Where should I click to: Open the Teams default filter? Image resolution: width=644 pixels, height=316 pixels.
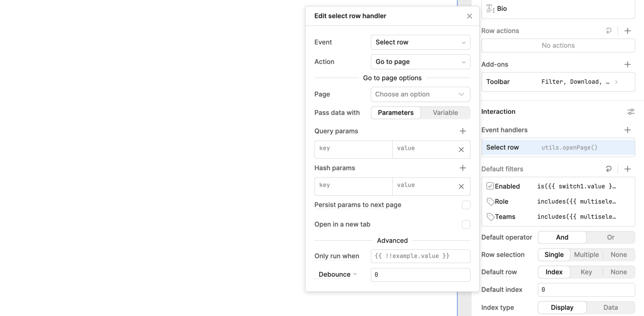(558, 217)
